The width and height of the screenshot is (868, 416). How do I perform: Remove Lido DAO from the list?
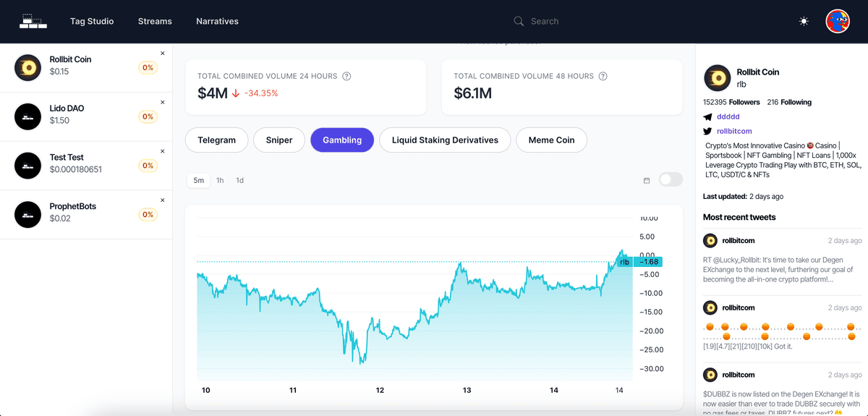tap(162, 103)
